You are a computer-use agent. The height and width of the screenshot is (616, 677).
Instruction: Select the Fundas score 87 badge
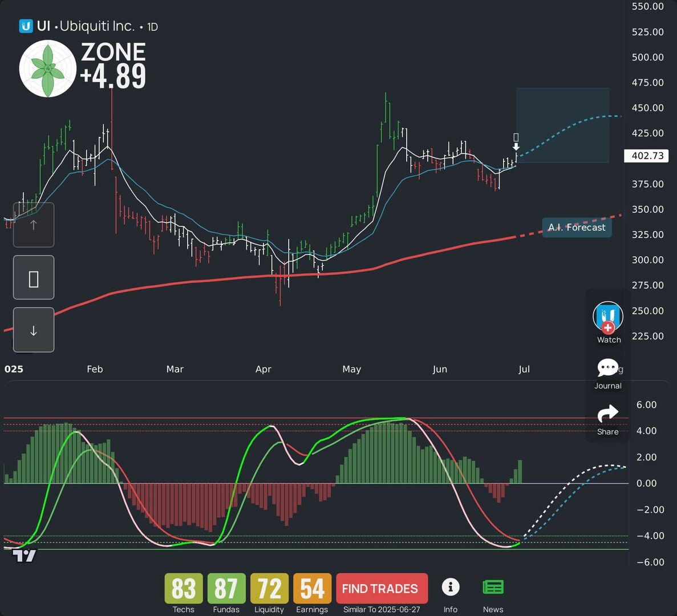[x=226, y=589]
